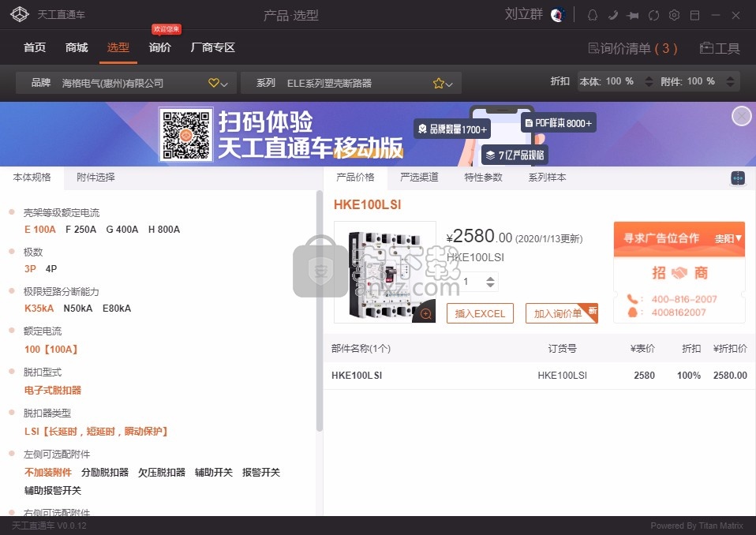Switch to 产品价格 tab
756x535 pixels.
click(x=355, y=178)
